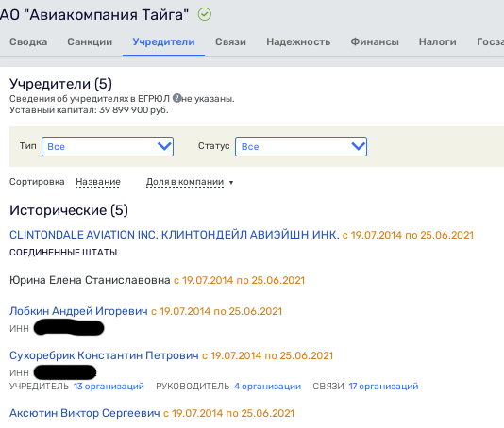The width and height of the screenshot is (504, 428).
Task: Open the ЕГРЮЛ question mark help icon
Action: (x=176, y=98)
